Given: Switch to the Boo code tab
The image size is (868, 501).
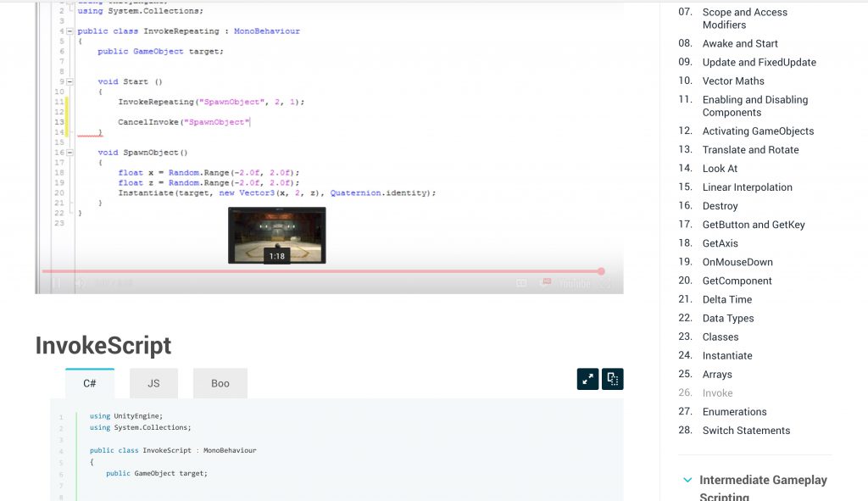Looking at the screenshot, I should 220,383.
